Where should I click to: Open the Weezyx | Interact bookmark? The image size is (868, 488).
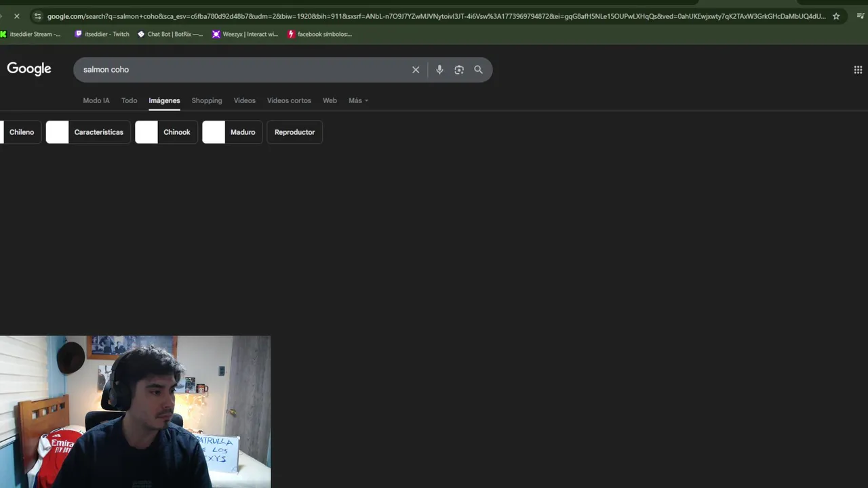point(245,34)
